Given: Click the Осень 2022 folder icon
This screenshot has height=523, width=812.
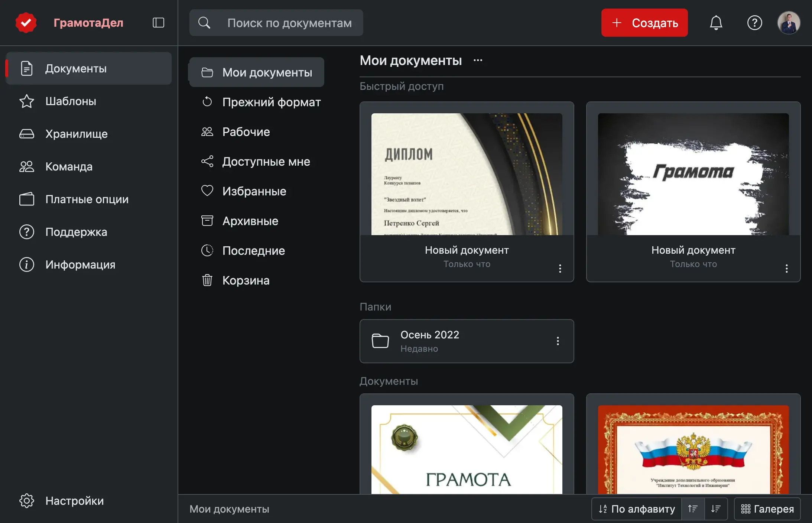Looking at the screenshot, I should tap(380, 341).
